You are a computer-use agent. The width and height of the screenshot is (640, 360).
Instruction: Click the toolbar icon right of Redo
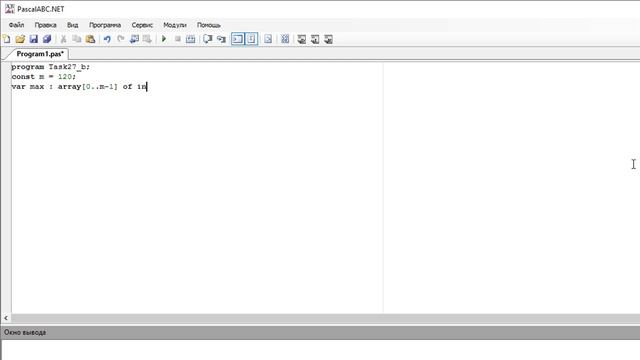coord(134,39)
